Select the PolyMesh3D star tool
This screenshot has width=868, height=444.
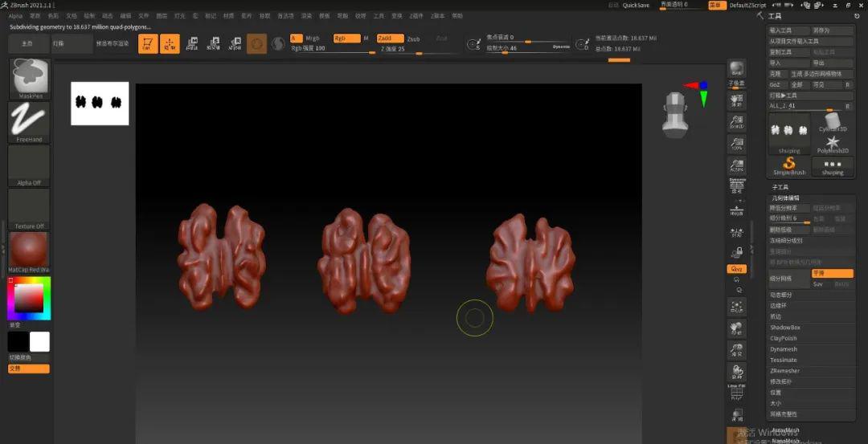pyautogui.click(x=833, y=145)
